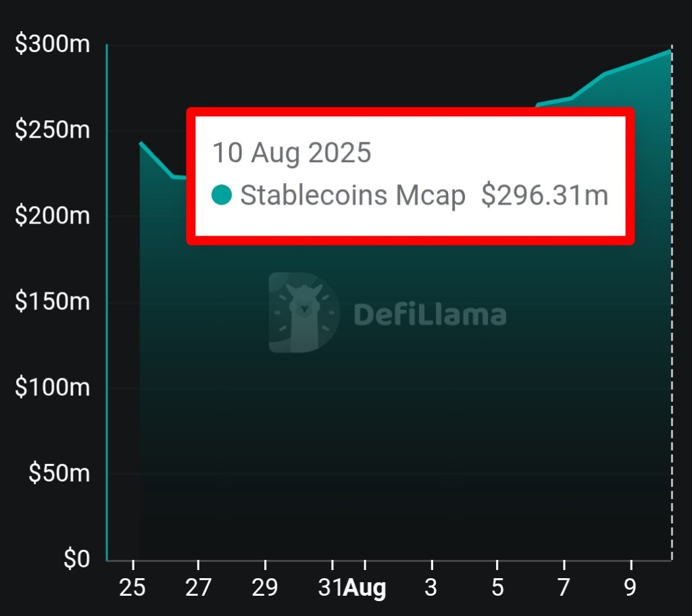Click the 9 date tick on x-axis

pyautogui.click(x=631, y=588)
